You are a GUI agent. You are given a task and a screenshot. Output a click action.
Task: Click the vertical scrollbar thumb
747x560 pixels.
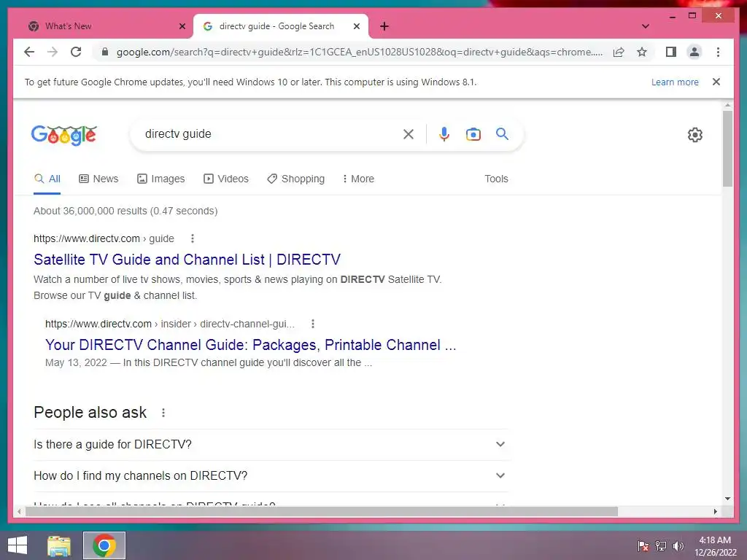coord(727,149)
